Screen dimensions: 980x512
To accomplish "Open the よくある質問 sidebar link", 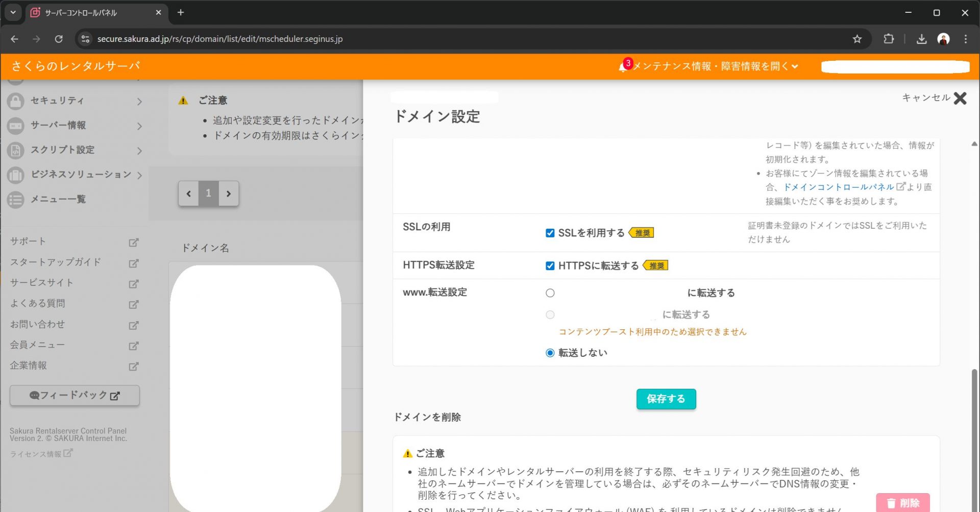I will tap(38, 304).
